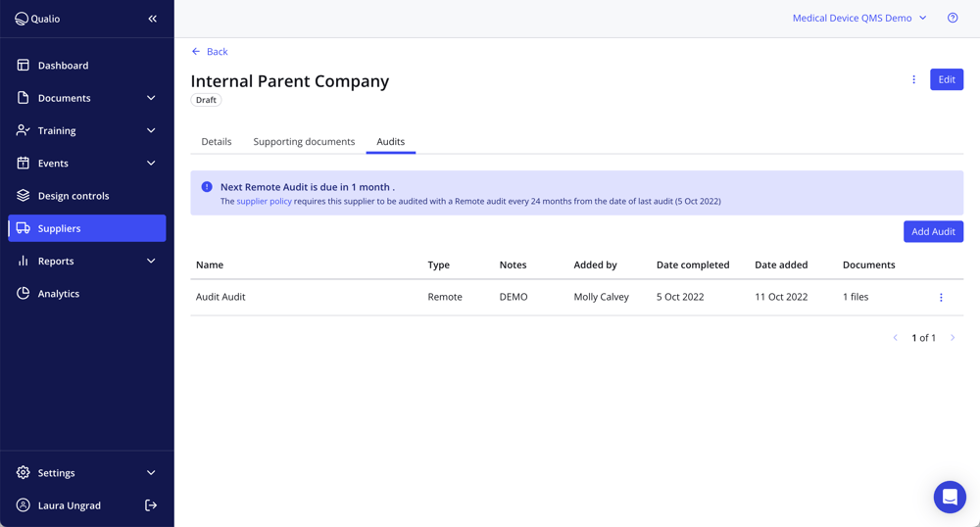The height and width of the screenshot is (527, 980).
Task: Click the Back link
Action: pos(210,52)
